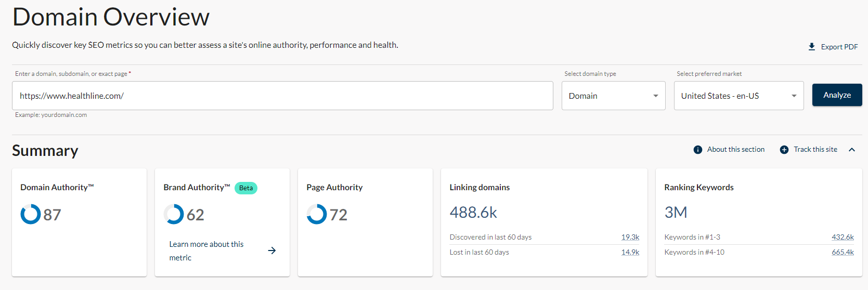Open the 665.4k keywords in #4-10 link
868x290 pixels.
843,252
